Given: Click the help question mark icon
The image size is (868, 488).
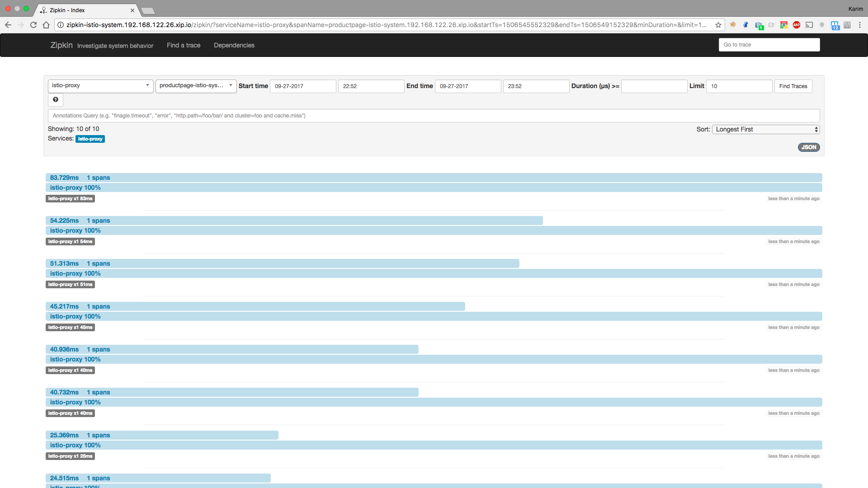Looking at the screenshot, I should (56, 100).
